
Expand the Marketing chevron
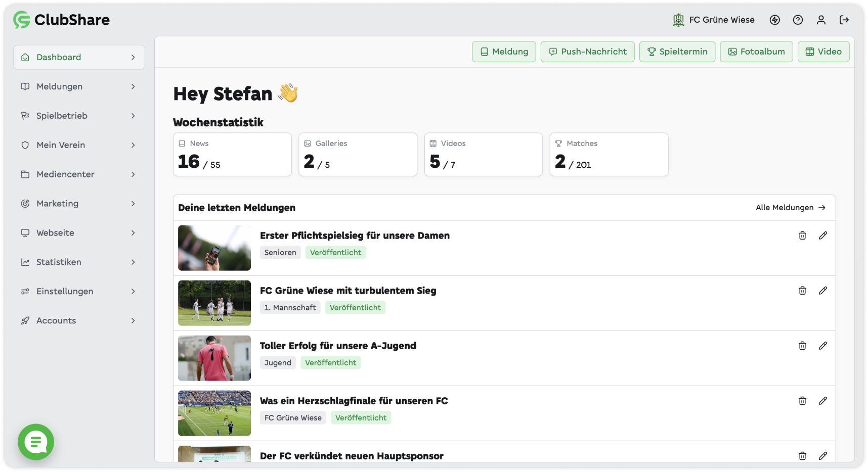coord(133,204)
